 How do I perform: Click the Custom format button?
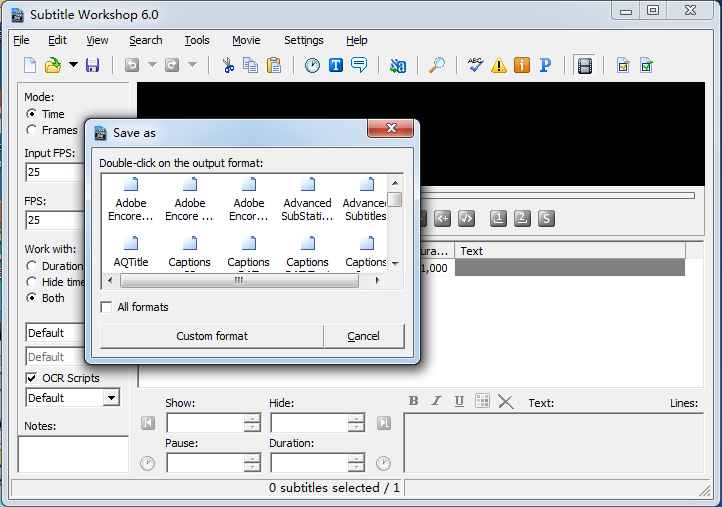(212, 336)
